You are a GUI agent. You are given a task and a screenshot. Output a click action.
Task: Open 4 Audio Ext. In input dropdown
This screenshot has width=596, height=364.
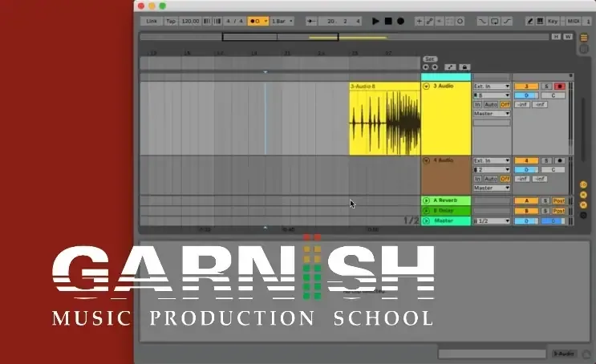point(492,160)
